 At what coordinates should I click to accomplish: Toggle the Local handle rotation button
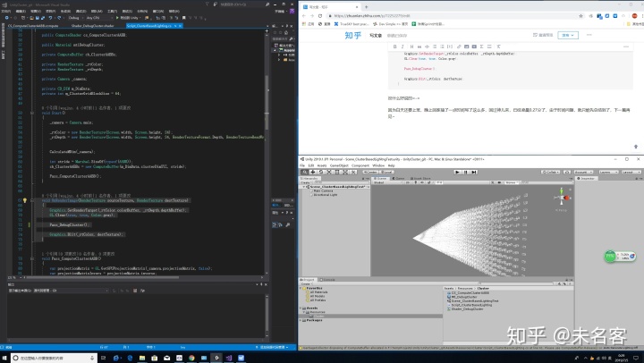click(386, 172)
